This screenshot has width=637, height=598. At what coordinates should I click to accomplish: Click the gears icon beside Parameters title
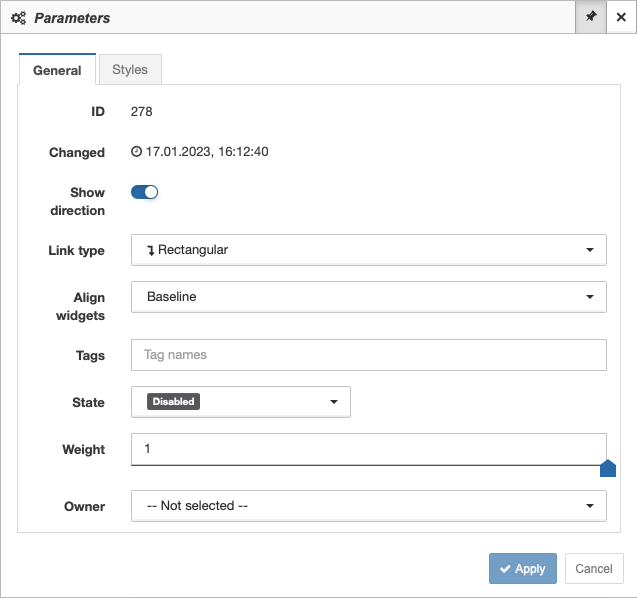tap(18, 18)
